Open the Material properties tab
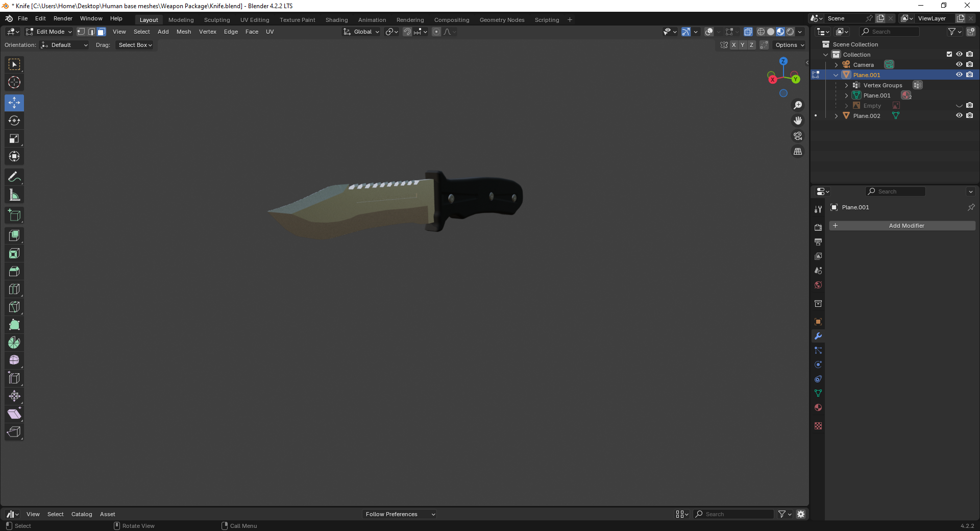This screenshot has height=531, width=980. 818,407
